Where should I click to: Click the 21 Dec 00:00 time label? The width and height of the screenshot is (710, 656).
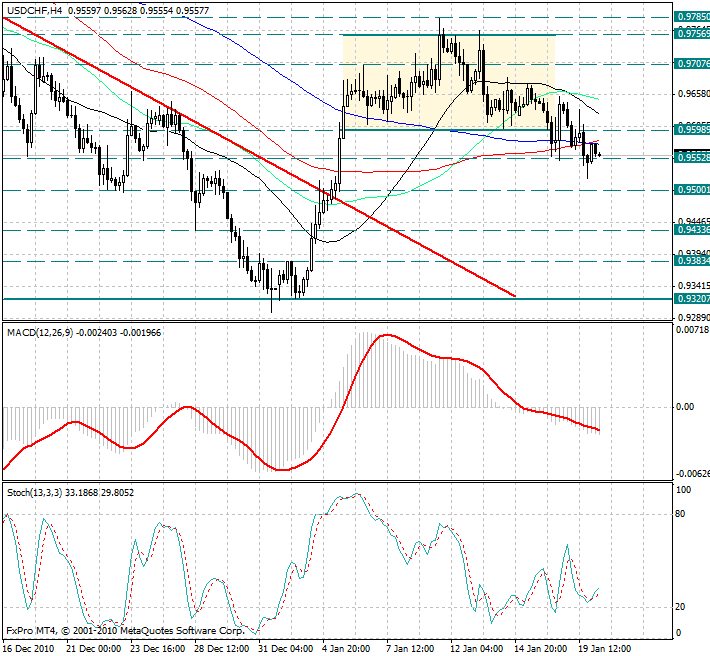[94, 649]
